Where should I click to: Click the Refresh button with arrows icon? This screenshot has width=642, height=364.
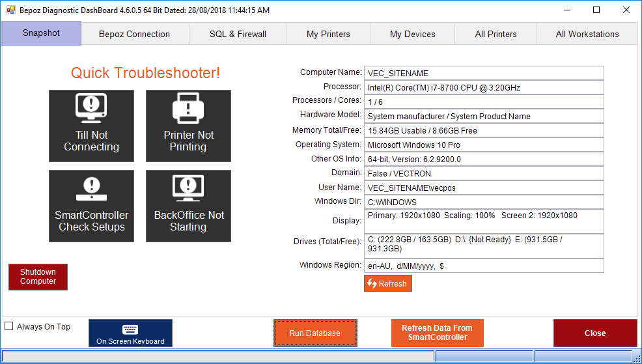click(x=387, y=283)
